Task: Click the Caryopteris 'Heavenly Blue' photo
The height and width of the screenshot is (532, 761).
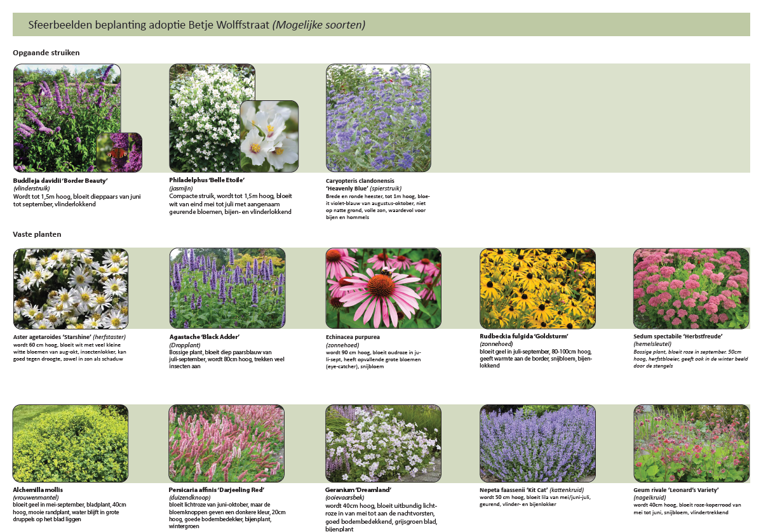Action: (378, 117)
